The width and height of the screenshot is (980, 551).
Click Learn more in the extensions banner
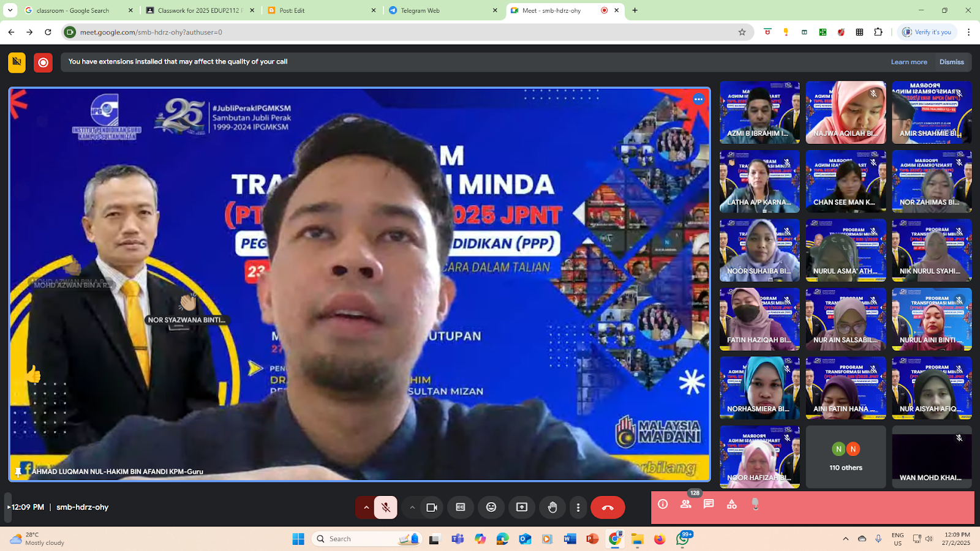909,62
